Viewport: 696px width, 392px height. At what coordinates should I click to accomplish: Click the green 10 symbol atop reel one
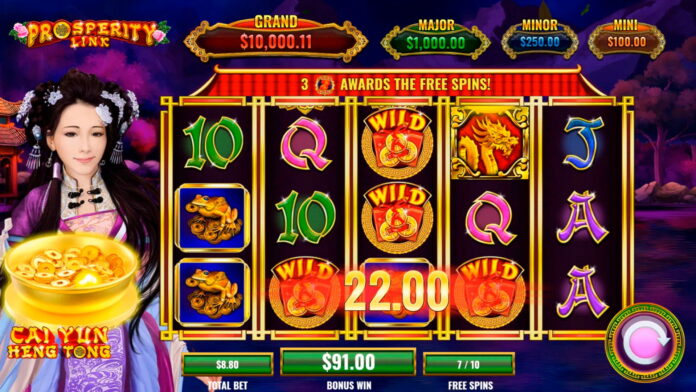pyautogui.click(x=212, y=143)
